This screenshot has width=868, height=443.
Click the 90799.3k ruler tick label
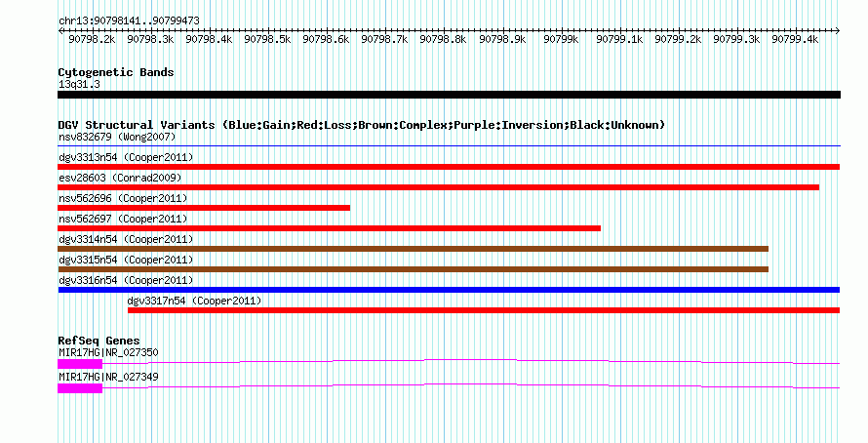click(736, 39)
